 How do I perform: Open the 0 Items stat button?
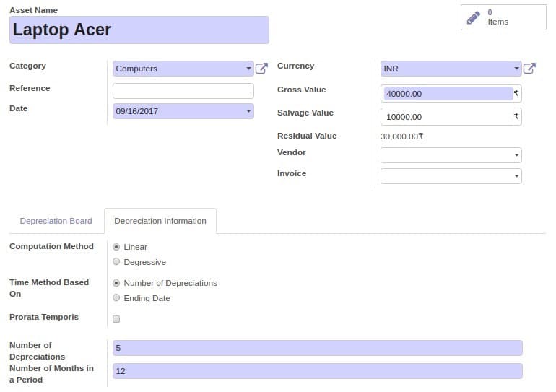click(503, 17)
